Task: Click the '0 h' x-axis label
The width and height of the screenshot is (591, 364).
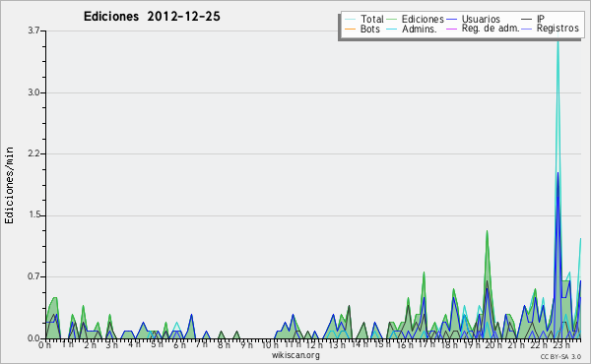Action: pyautogui.click(x=45, y=345)
